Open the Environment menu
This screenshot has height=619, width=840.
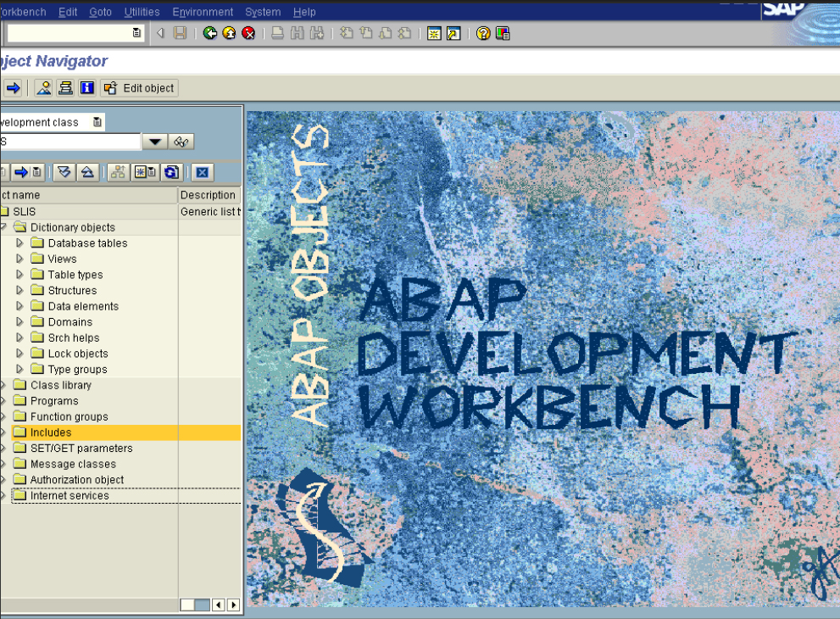click(203, 12)
